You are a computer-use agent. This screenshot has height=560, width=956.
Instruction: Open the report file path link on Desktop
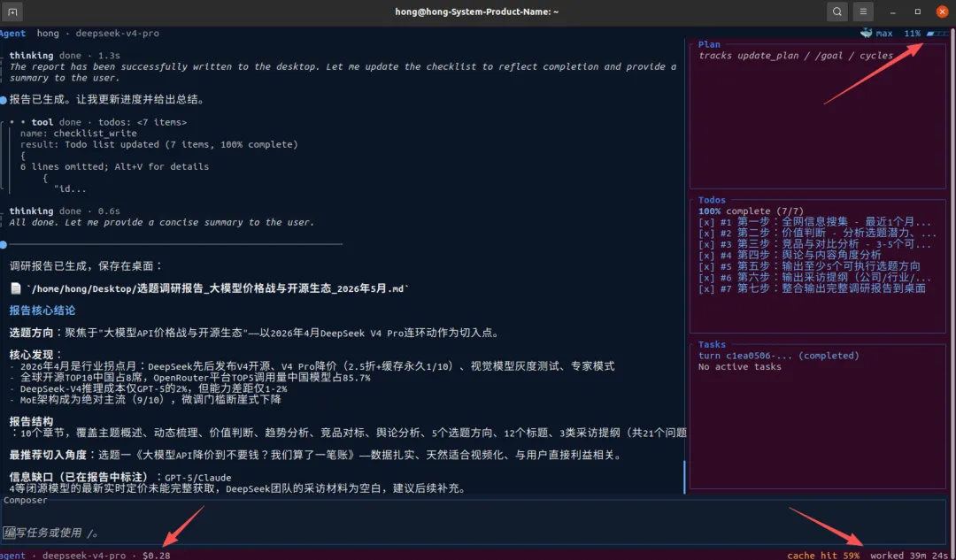tap(218, 288)
